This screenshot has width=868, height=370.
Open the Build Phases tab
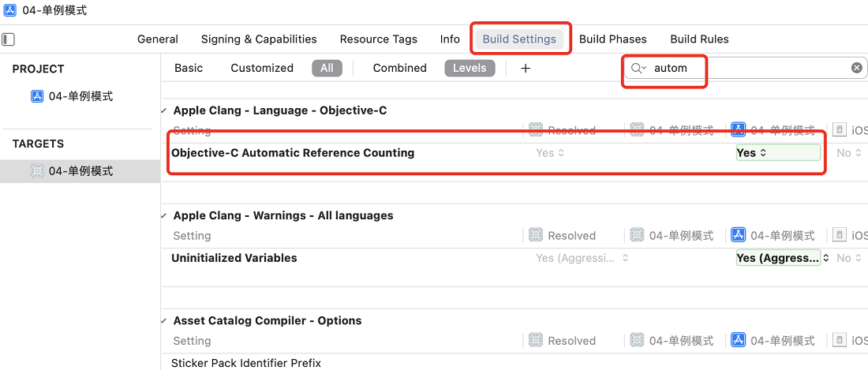[x=613, y=39]
